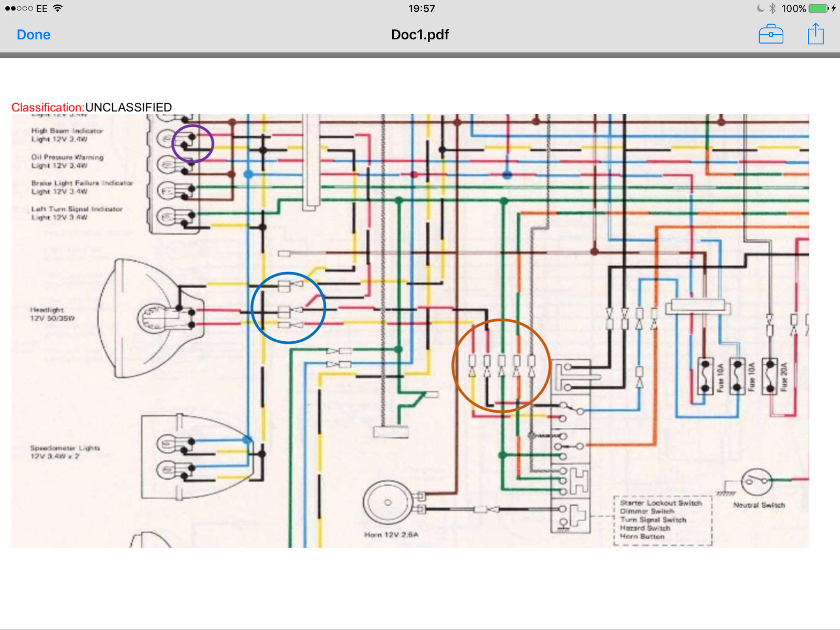Screen dimensions: 840x630
Task: Click the Starter Lockout Switch legend text
Action: pos(660,503)
